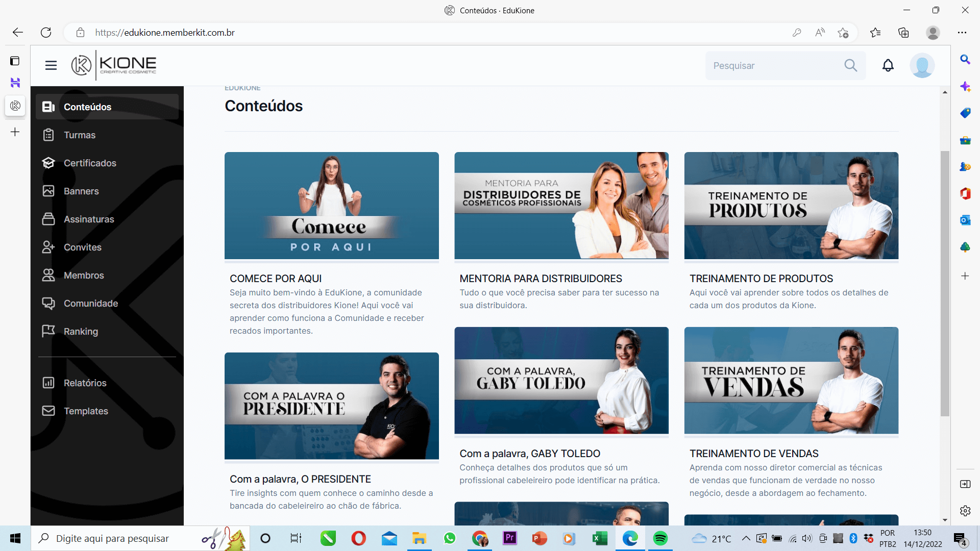980x551 pixels.
Task: Click the Treinamento de Produtos thumbnail
Action: coord(791,206)
